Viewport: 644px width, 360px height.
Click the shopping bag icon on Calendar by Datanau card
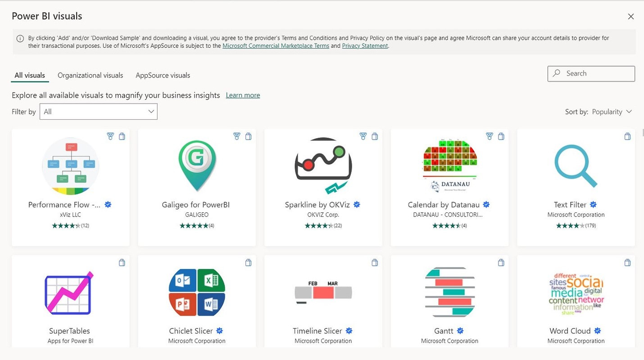tap(502, 136)
